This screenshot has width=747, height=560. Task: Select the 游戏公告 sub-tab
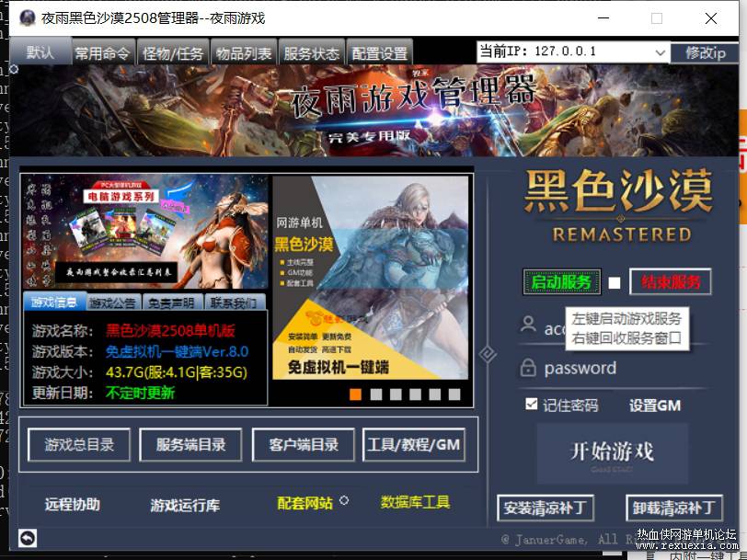[114, 303]
